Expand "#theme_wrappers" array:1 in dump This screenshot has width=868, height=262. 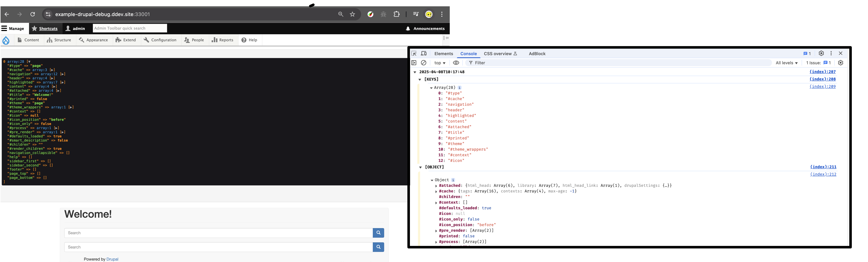coord(71,107)
